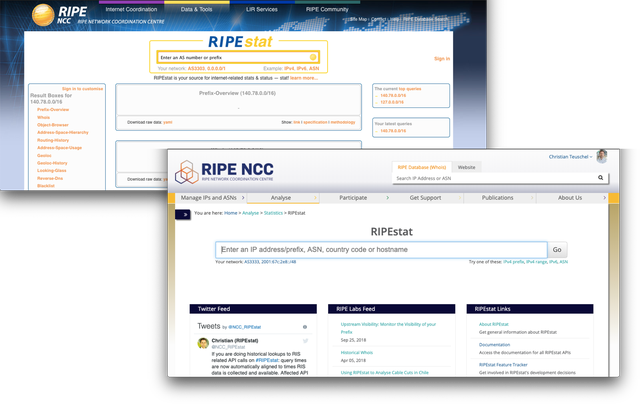Open Upstream Visibility RIPE Labs article
Screen dimensions: 640x404
click(x=388, y=328)
